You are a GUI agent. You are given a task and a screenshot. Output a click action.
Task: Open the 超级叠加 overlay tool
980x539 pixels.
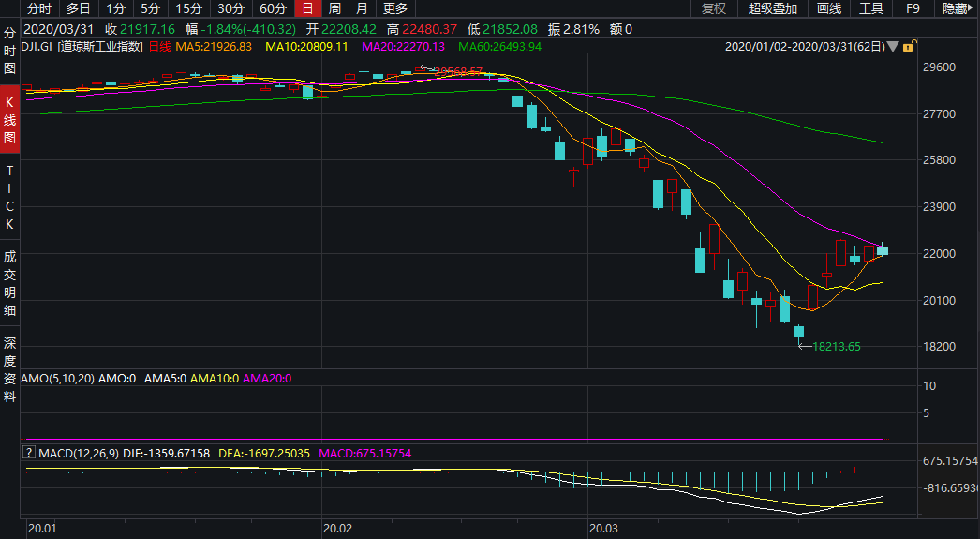click(773, 8)
